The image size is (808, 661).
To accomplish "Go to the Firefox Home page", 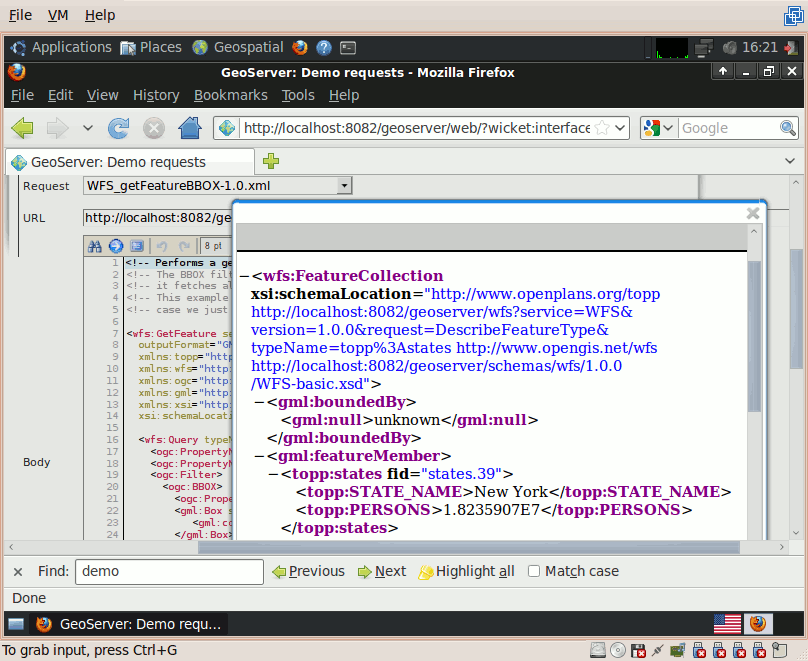I will [190, 128].
